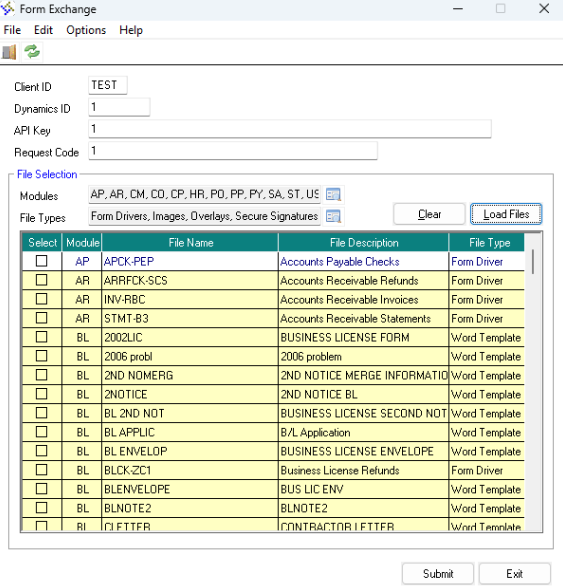Click BUSINESS LICENSE FORM description cell
The width and height of the screenshot is (563, 588).
[364, 337]
